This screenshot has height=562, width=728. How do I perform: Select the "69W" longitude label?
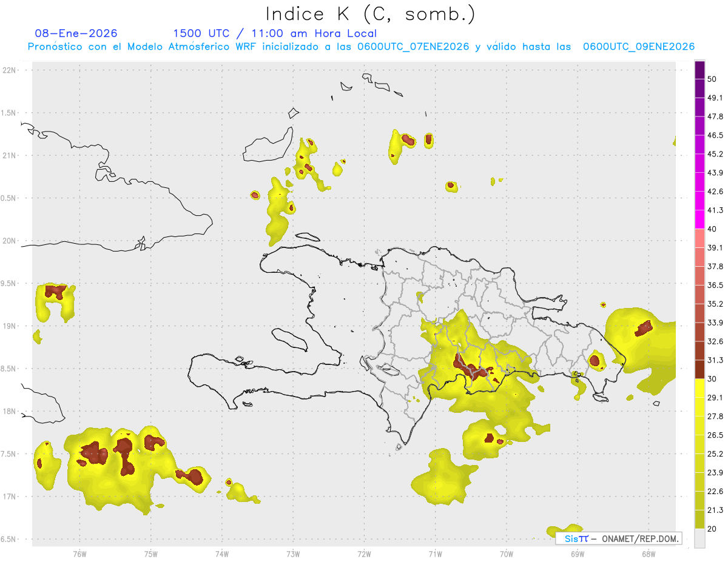577,554
